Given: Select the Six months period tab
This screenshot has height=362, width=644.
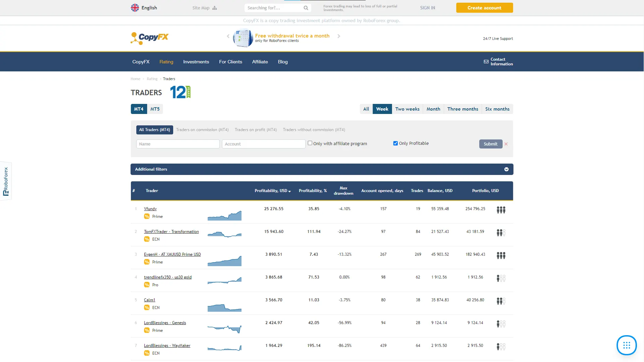Looking at the screenshot, I should coord(497,109).
